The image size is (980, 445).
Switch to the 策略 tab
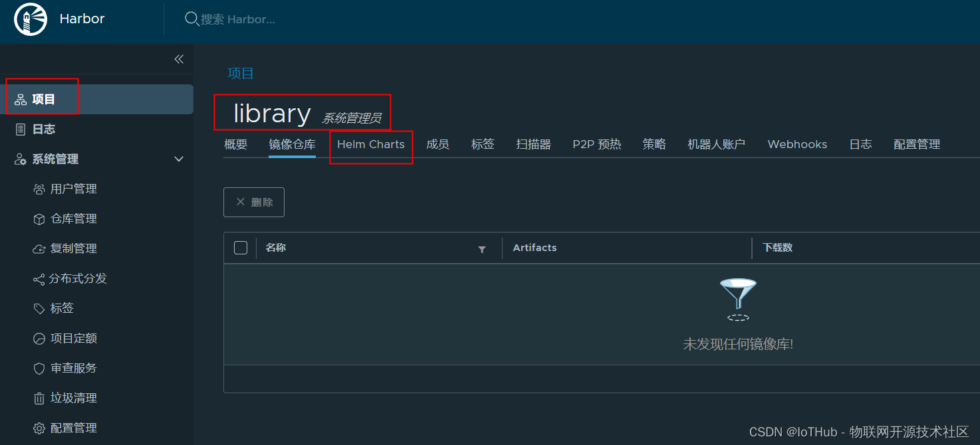coord(654,144)
